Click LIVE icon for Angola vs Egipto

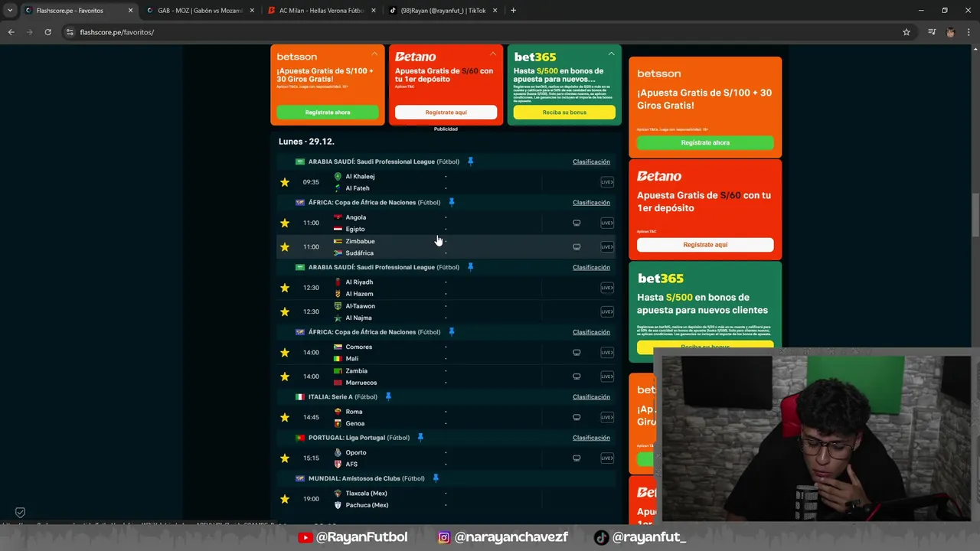pyautogui.click(x=607, y=223)
